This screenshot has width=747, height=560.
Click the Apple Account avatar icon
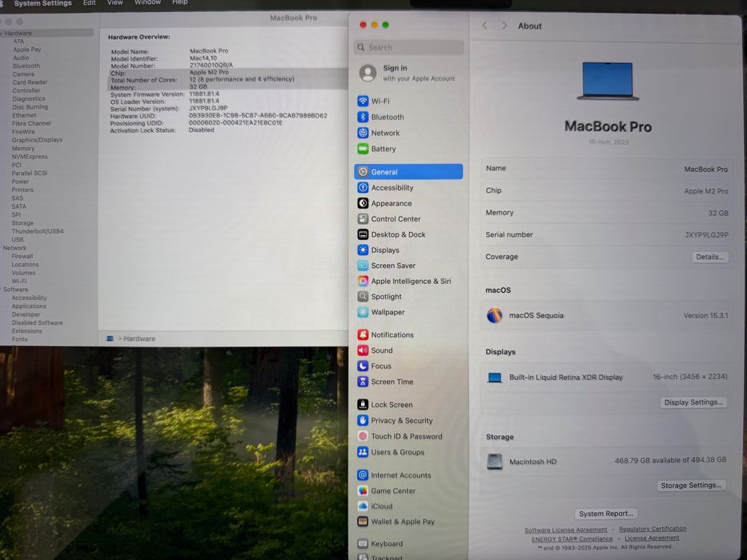367,73
